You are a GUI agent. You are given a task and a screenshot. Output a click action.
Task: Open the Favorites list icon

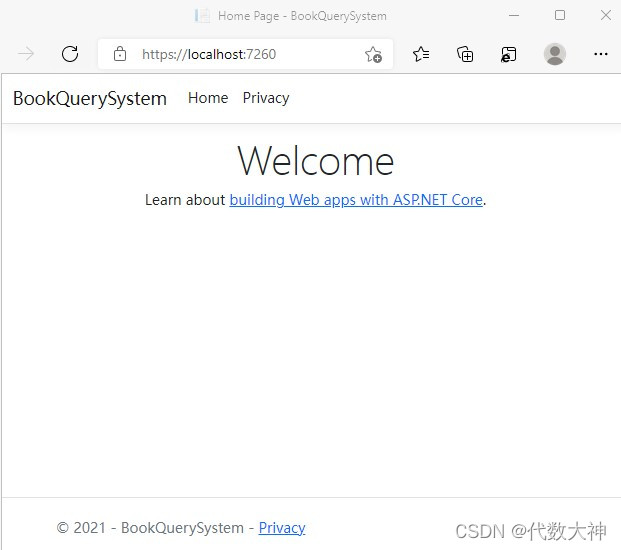[x=421, y=54]
